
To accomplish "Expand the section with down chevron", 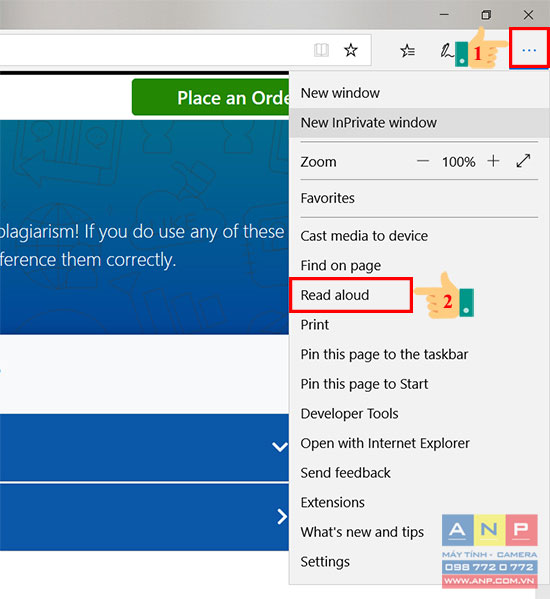I will pyautogui.click(x=280, y=447).
